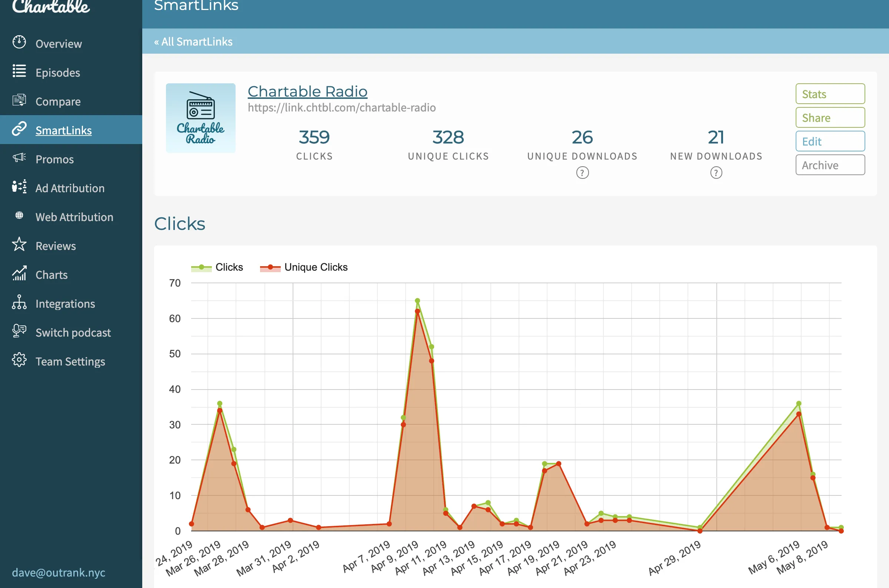
Task: Open the Switch podcast selector
Action: (73, 333)
